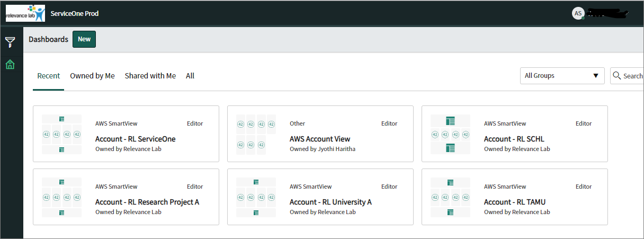Open the AWS Account View layout thumbnail
The height and width of the screenshot is (239, 644).
(x=256, y=134)
